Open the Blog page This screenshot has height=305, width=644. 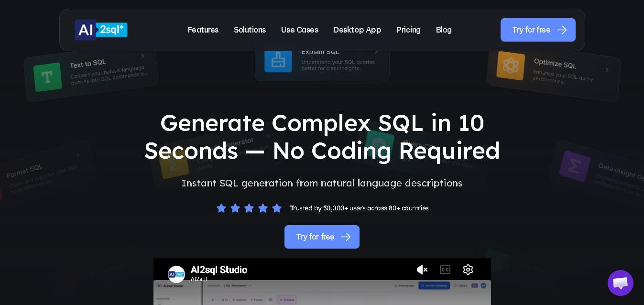(x=444, y=30)
